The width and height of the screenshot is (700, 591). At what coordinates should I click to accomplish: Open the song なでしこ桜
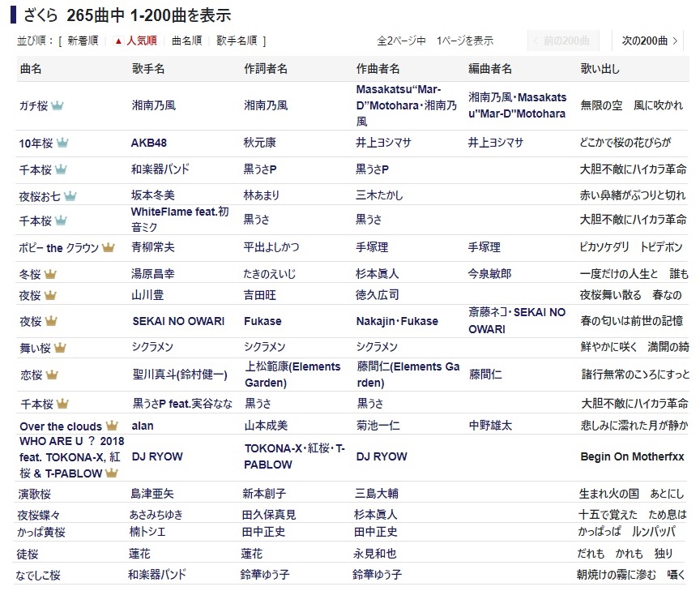(x=38, y=575)
